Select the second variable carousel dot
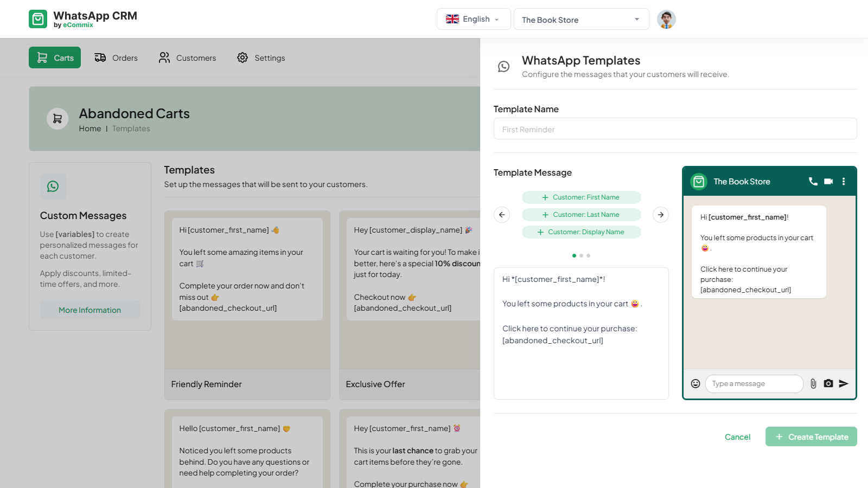 [581, 255]
